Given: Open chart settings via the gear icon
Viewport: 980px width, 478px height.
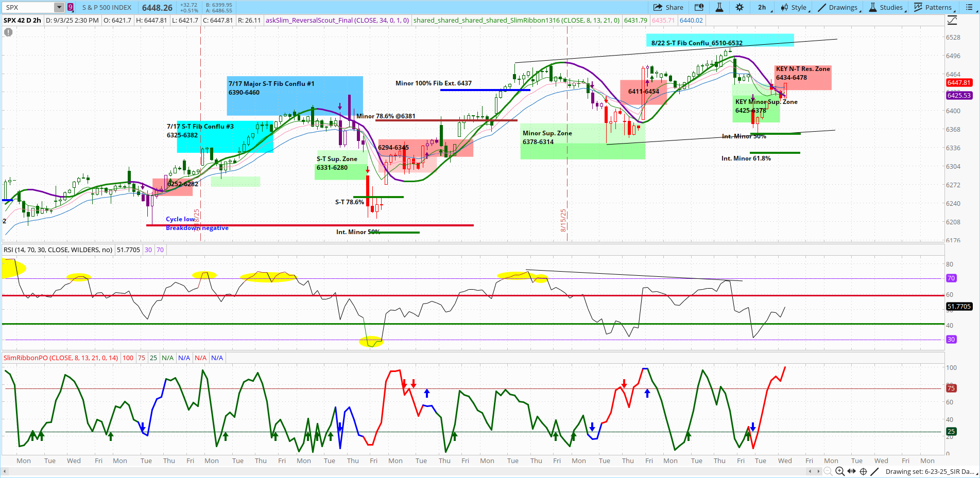Looking at the screenshot, I should tap(740, 7).
